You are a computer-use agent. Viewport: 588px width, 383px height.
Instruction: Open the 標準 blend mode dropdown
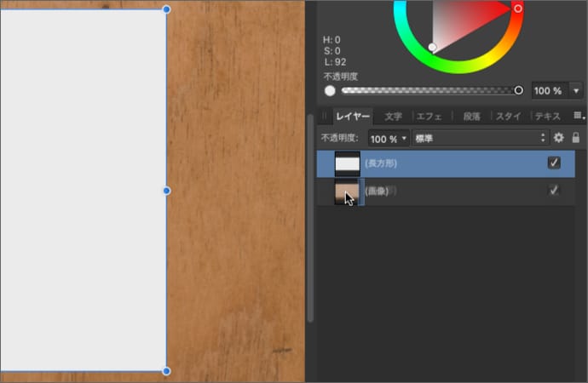tap(480, 138)
